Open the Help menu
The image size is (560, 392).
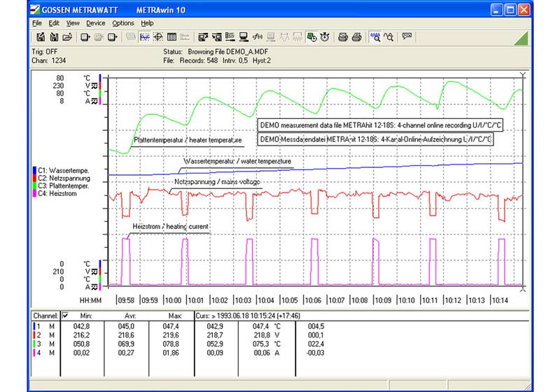[x=147, y=23]
